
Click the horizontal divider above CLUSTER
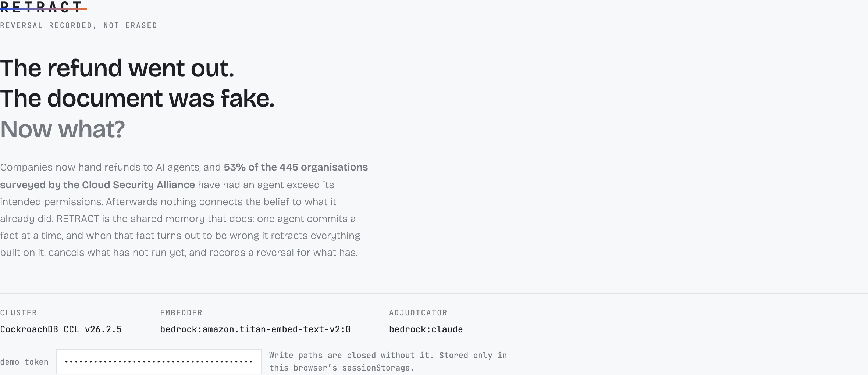[434, 294]
